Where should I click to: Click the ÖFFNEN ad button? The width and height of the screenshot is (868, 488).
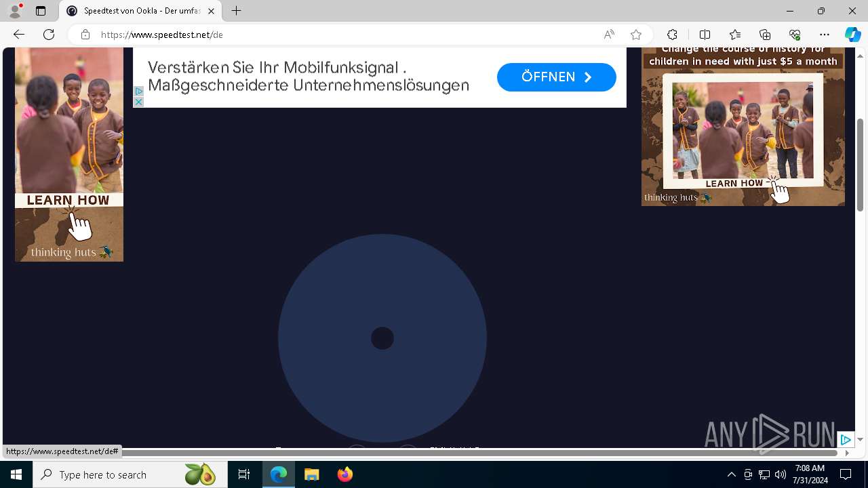(557, 77)
